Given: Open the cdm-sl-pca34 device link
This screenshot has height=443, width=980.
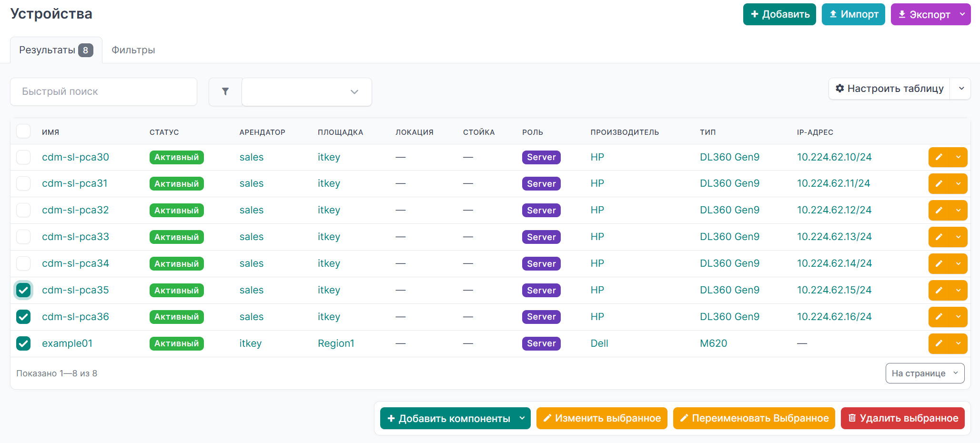Looking at the screenshot, I should tap(75, 263).
